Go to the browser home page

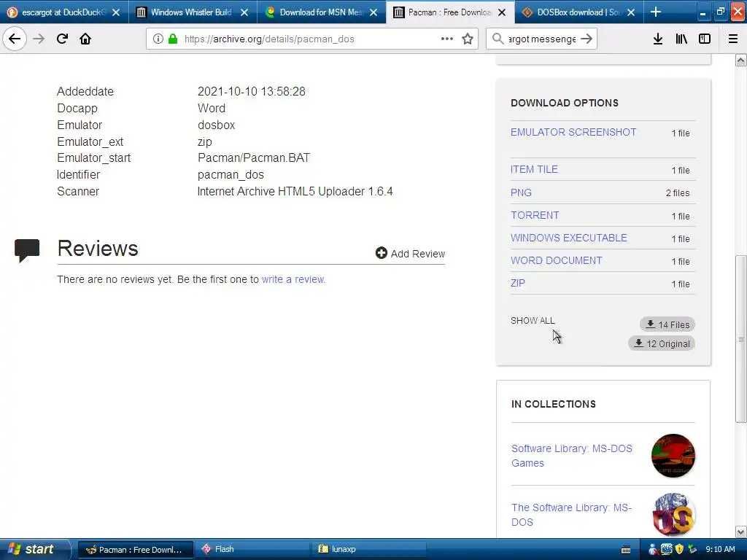coord(85,39)
